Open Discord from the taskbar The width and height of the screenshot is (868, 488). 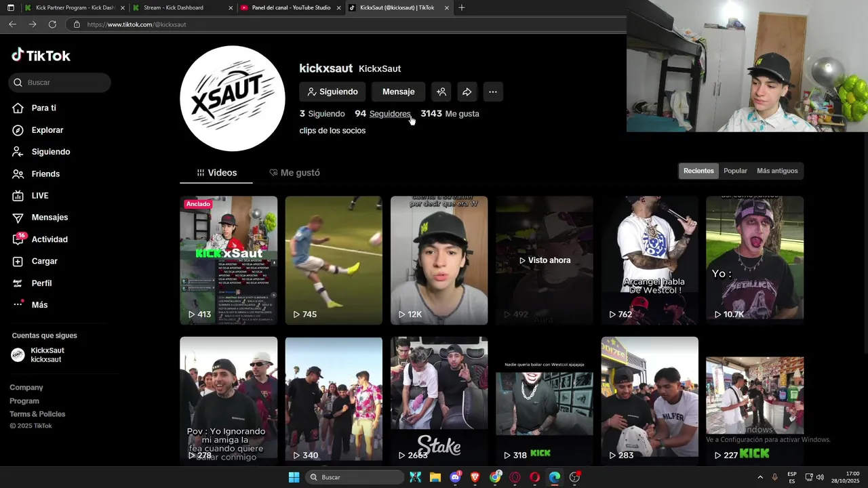pos(455,477)
